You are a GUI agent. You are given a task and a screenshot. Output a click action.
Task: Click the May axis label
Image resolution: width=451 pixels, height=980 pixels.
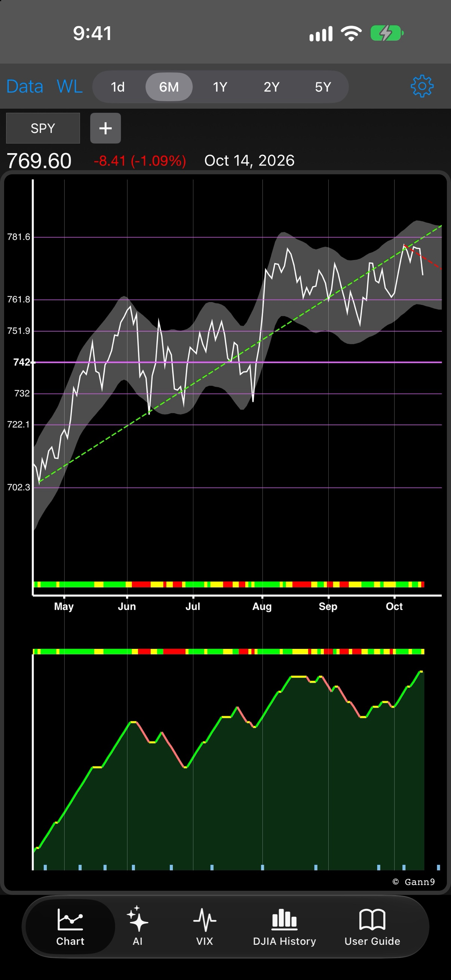(64, 606)
